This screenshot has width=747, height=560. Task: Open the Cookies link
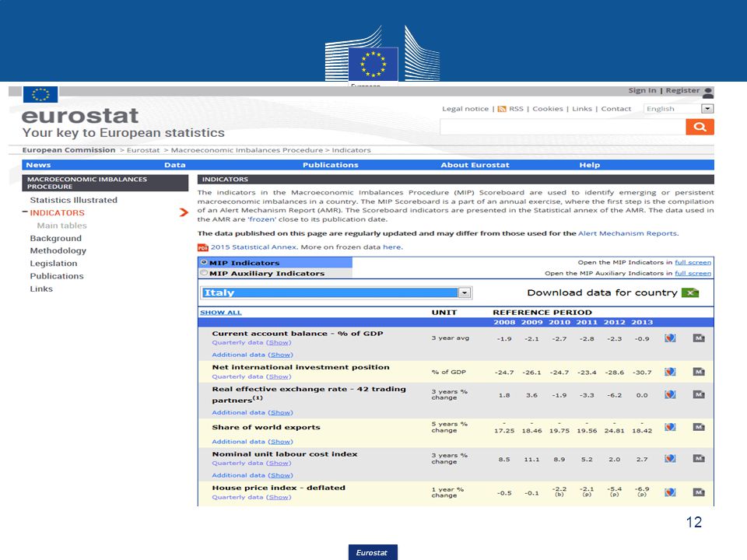[x=547, y=109]
